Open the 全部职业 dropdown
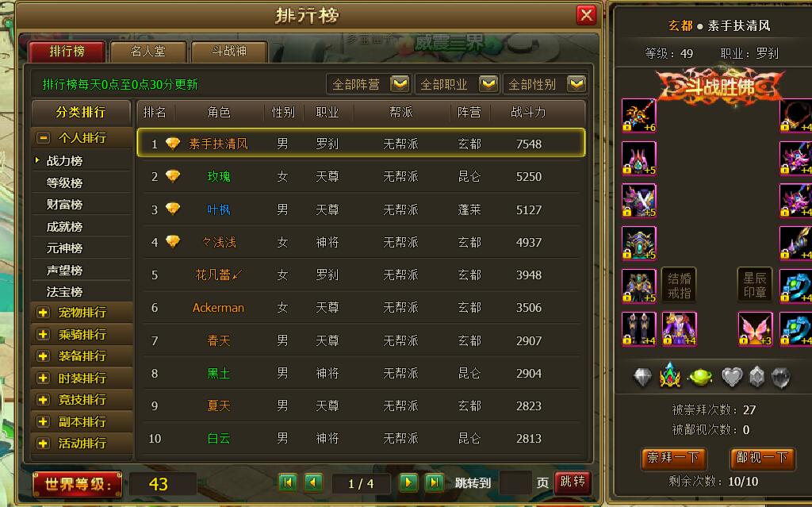The image size is (812, 507). point(457,84)
